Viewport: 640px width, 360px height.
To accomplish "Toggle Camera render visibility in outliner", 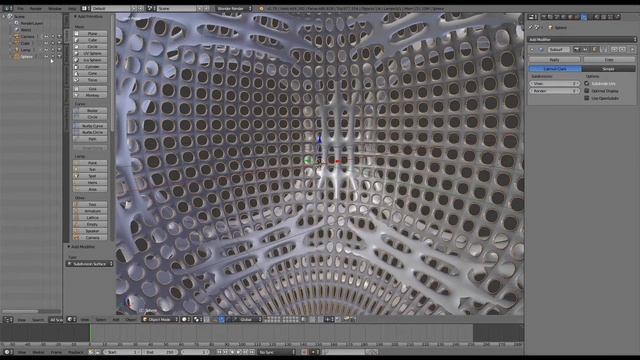I will point(59,36).
